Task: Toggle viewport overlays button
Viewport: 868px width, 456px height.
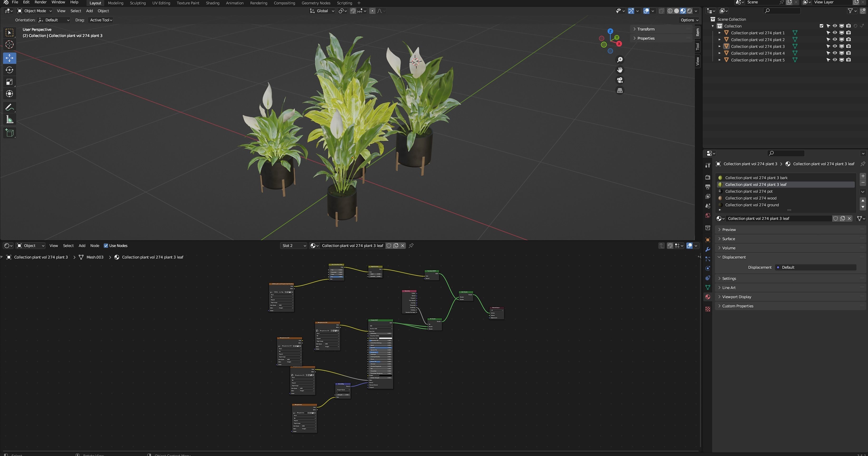Action: click(x=646, y=11)
